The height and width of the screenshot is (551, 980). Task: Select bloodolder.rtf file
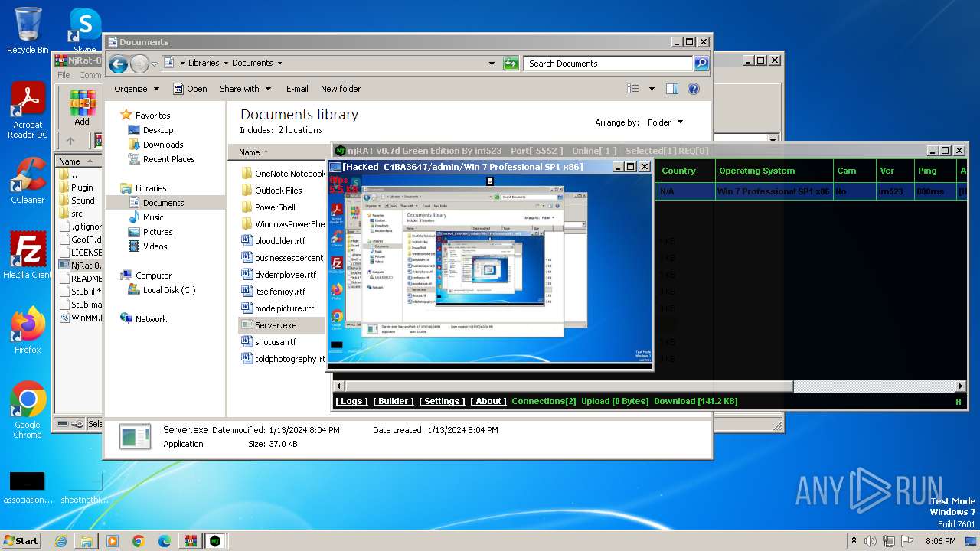tap(282, 241)
